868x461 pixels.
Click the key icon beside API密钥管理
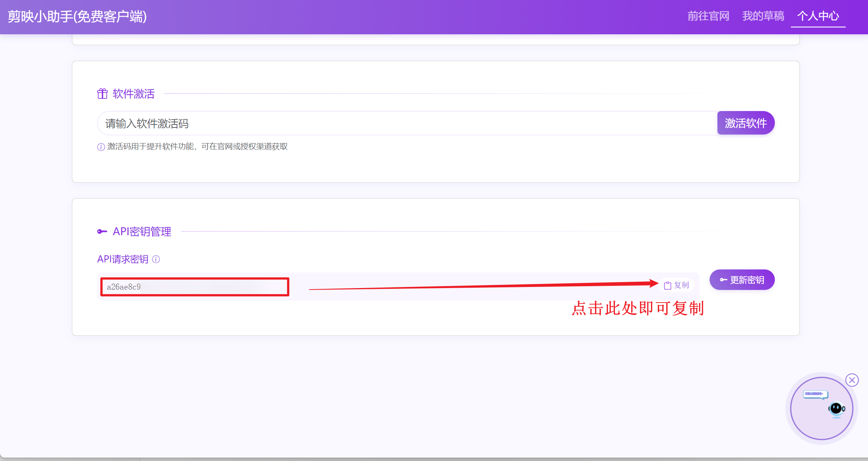102,231
